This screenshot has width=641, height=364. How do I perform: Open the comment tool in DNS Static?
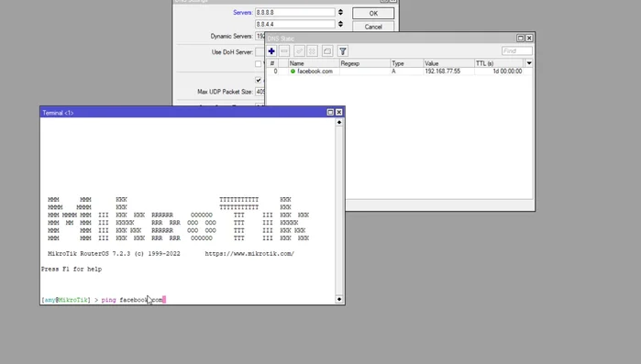click(327, 51)
